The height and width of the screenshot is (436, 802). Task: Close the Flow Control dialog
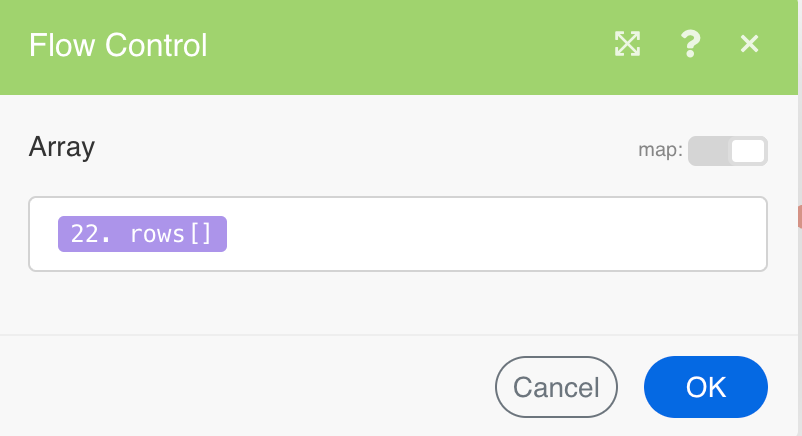click(749, 43)
